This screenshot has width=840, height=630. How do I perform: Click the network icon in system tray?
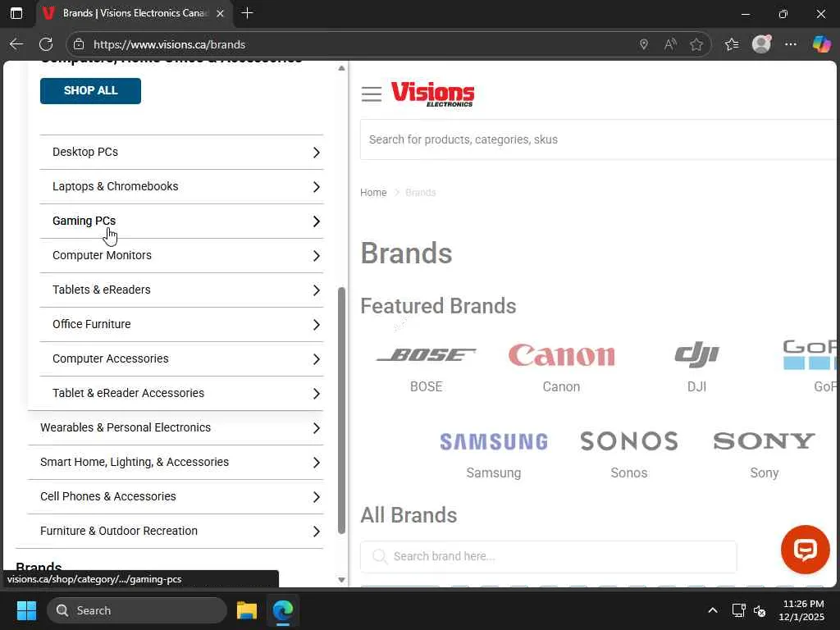tap(739, 610)
